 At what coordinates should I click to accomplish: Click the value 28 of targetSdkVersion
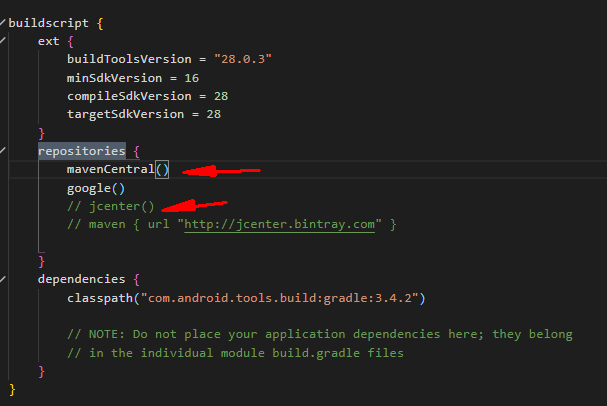(x=214, y=114)
